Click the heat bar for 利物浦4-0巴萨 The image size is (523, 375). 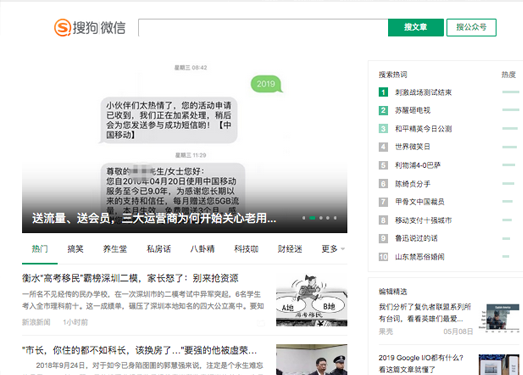[x=509, y=165]
